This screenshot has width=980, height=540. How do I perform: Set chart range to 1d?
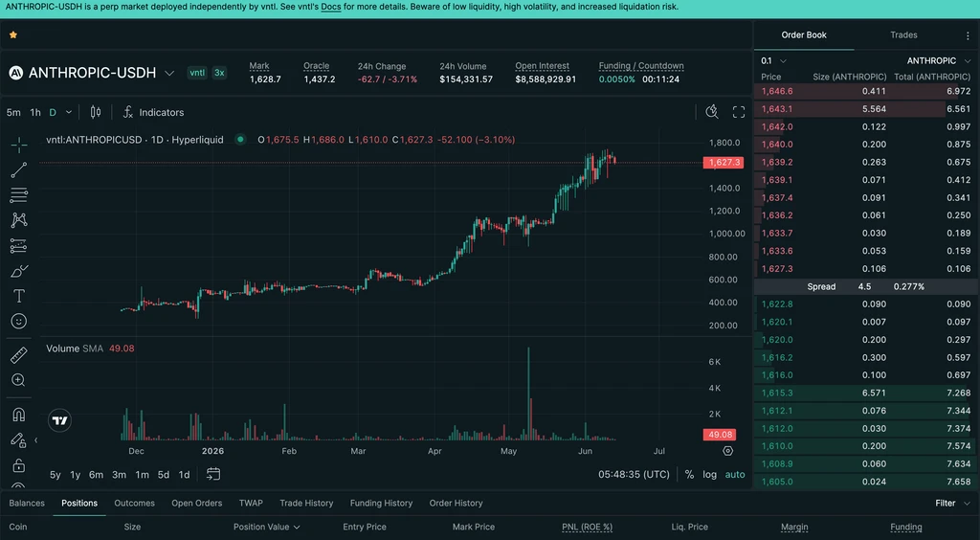(184, 475)
